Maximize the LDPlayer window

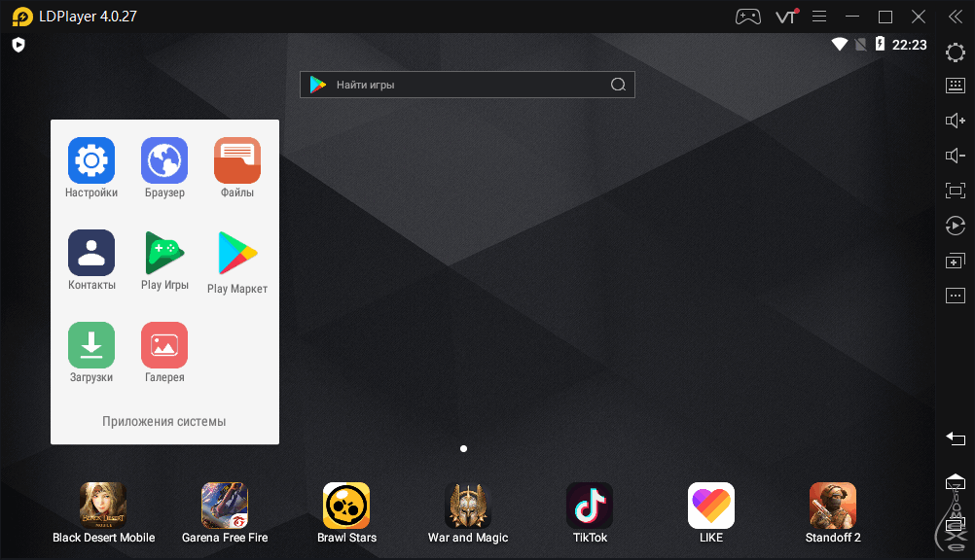coord(885,17)
